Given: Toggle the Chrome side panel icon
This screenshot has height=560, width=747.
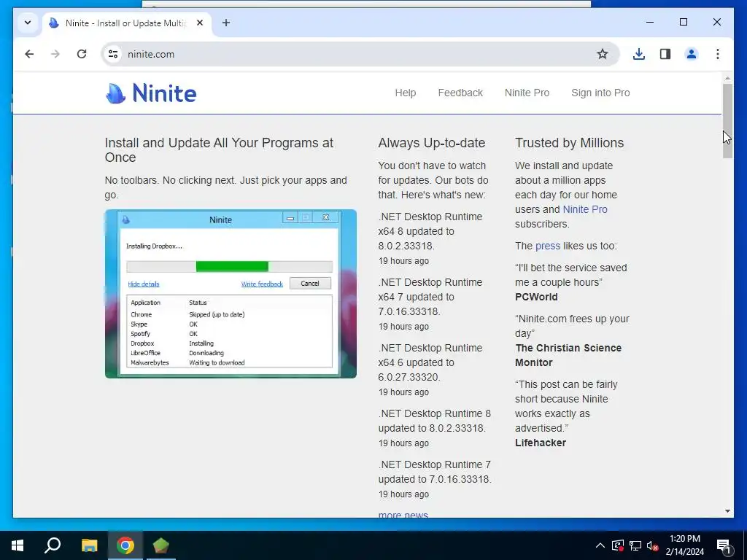Looking at the screenshot, I should pyautogui.click(x=665, y=54).
